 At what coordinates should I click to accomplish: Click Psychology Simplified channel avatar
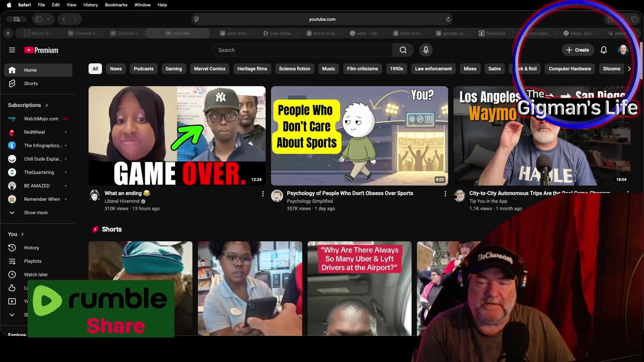click(277, 196)
